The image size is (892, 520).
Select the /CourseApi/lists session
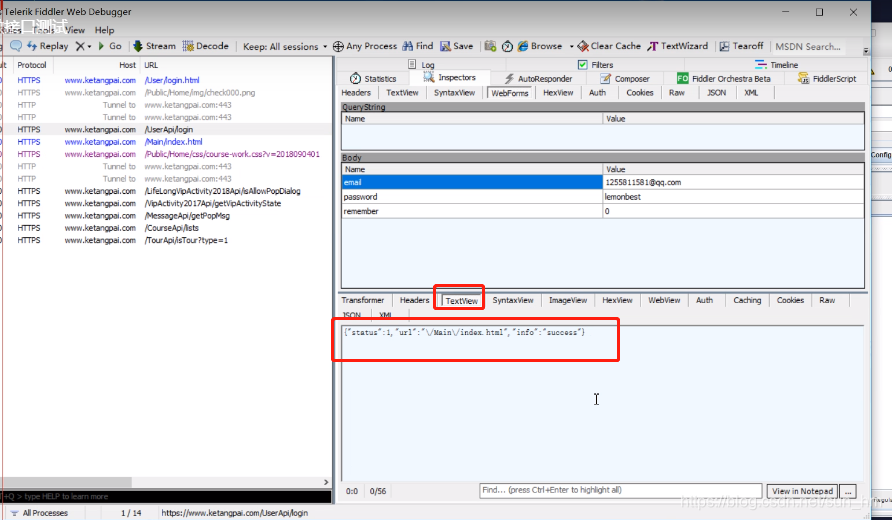coord(167,228)
